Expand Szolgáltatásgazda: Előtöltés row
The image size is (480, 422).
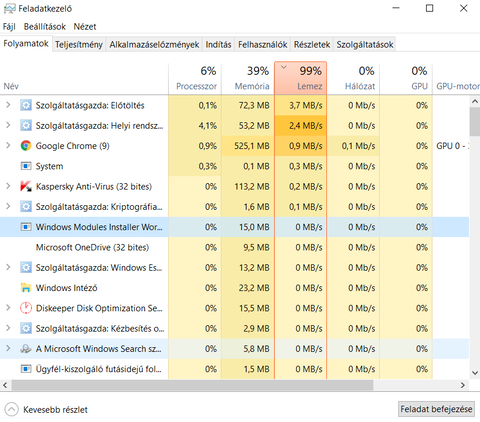click(x=8, y=105)
